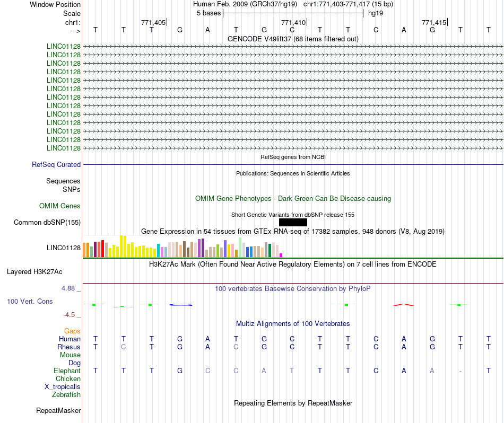
Task: Select the Elephant alignment row label
Action: (x=67, y=371)
